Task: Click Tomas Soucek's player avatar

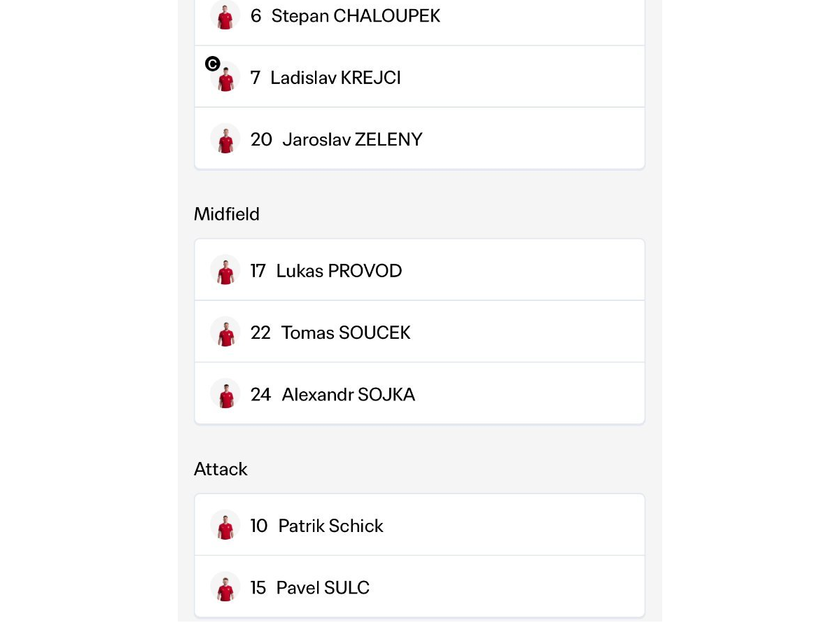Action: pos(225,332)
